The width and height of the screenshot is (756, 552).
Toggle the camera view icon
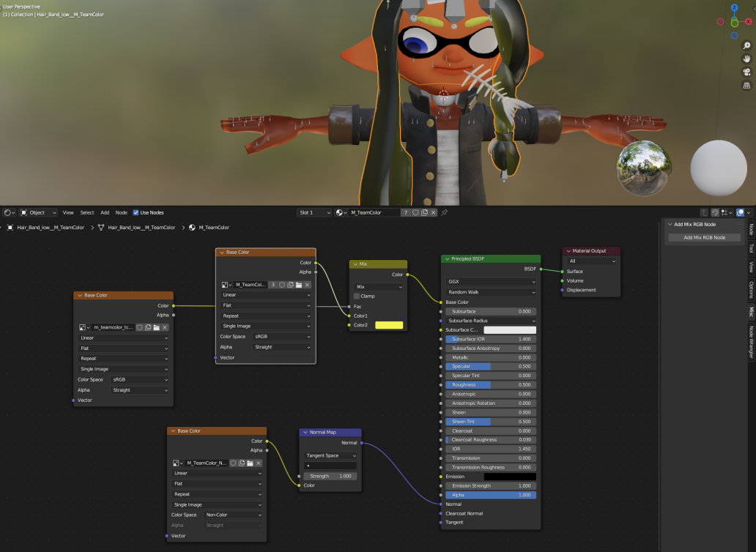(x=746, y=72)
